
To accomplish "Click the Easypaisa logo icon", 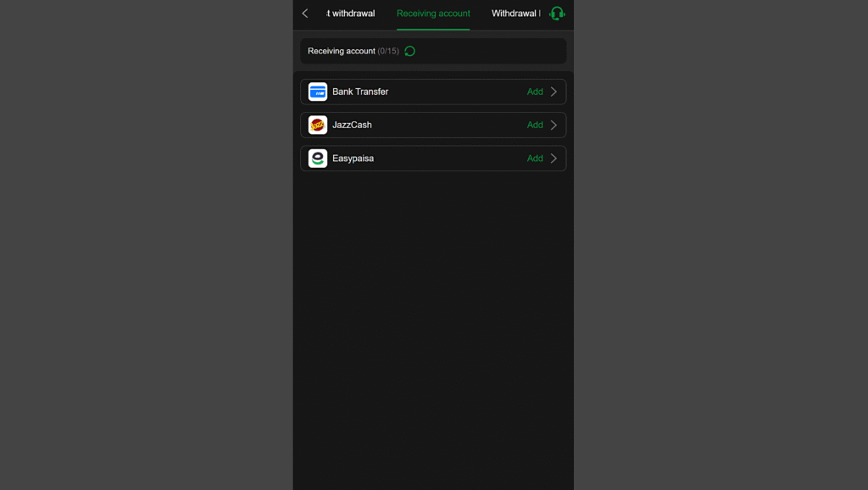I will point(318,159).
